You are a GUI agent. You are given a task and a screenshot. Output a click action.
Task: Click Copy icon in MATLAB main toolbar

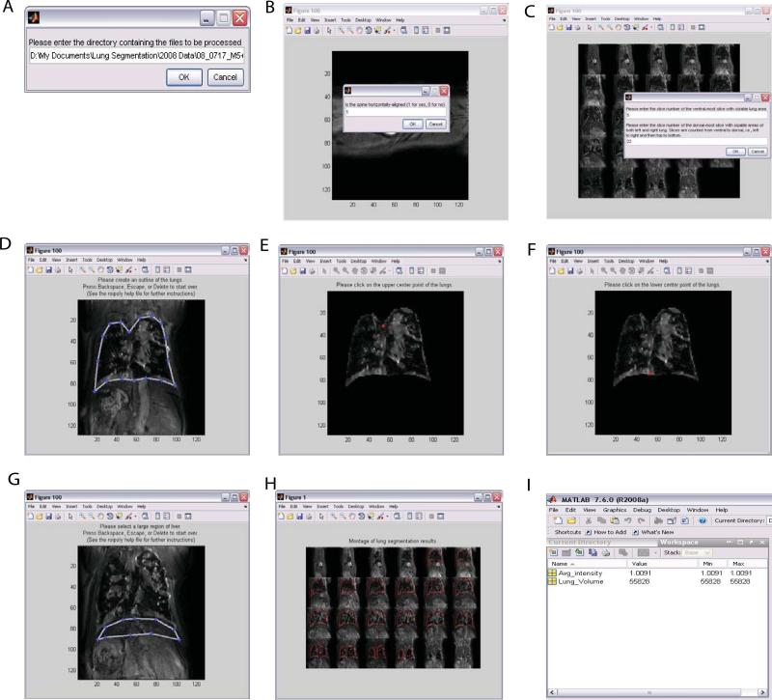pos(601,520)
